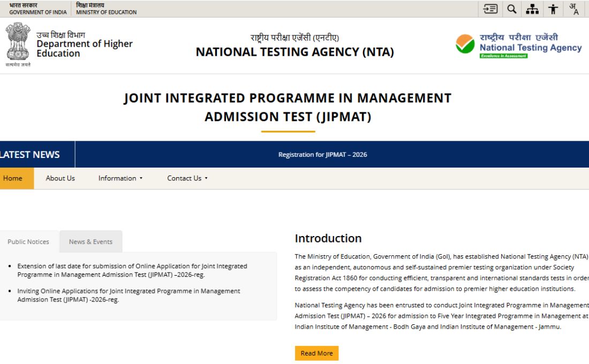Open accessibility options icon
This screenshot has height=364, width=589.
click(x=553, y=9)
